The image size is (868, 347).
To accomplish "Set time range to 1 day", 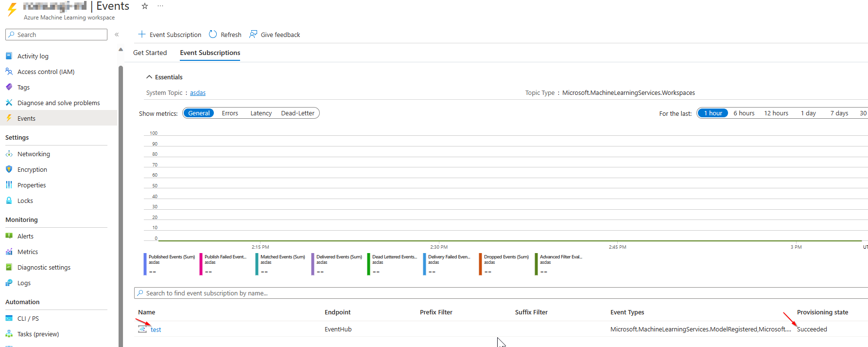I will pyautogui.click(x=808, y=113).
